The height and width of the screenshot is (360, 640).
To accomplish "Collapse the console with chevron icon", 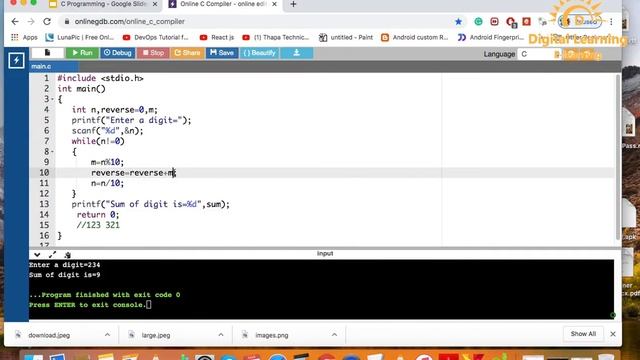I will pos(37,255).
